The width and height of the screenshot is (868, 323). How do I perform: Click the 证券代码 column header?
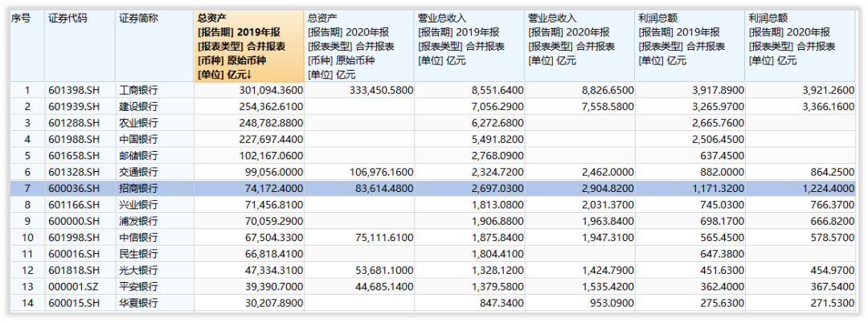[x=80, y=47]
